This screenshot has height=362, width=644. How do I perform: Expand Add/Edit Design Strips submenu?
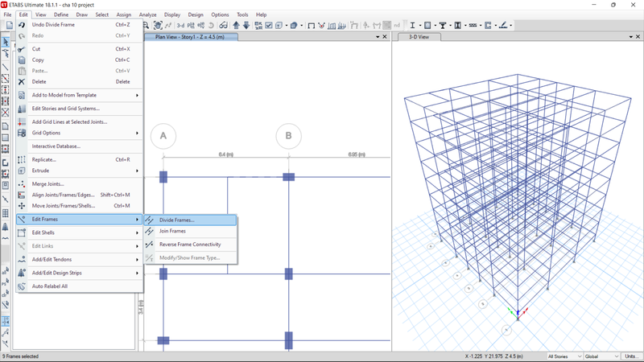pos(79,273)
